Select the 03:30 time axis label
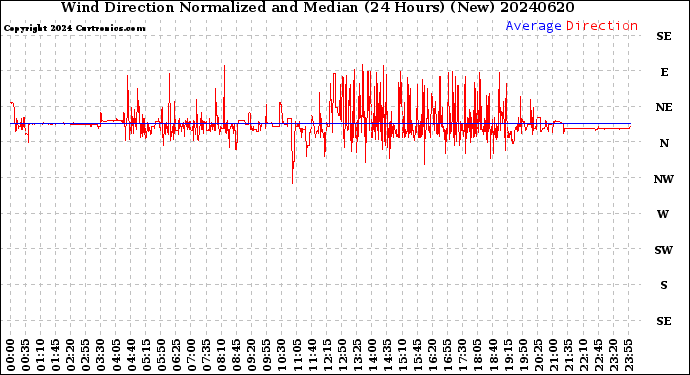Image resolution: width=690 pixels, height=375 pixels. 101,355
